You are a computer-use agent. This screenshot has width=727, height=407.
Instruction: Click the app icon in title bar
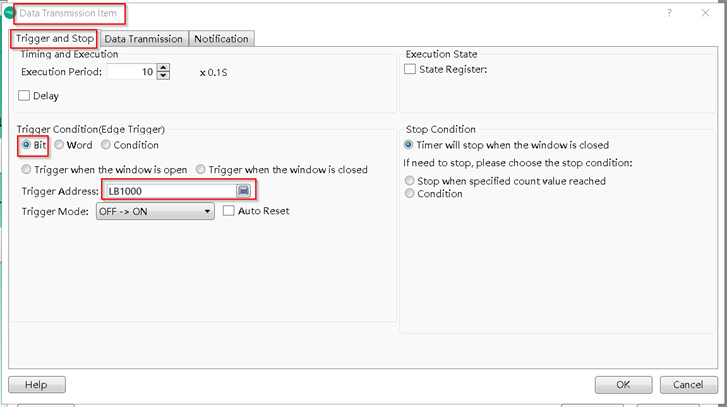click(x=9, y=13)
